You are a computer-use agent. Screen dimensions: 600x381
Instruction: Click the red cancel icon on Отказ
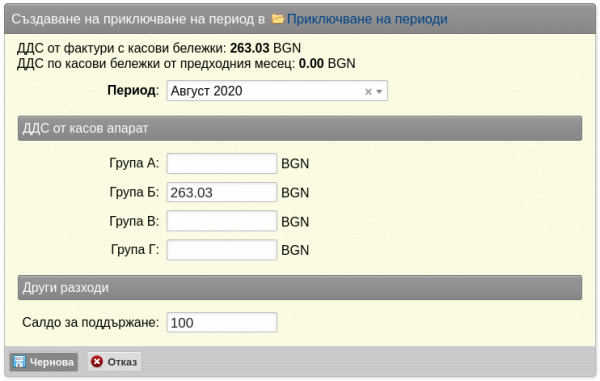pyautogui.click(x=97, y=361)
